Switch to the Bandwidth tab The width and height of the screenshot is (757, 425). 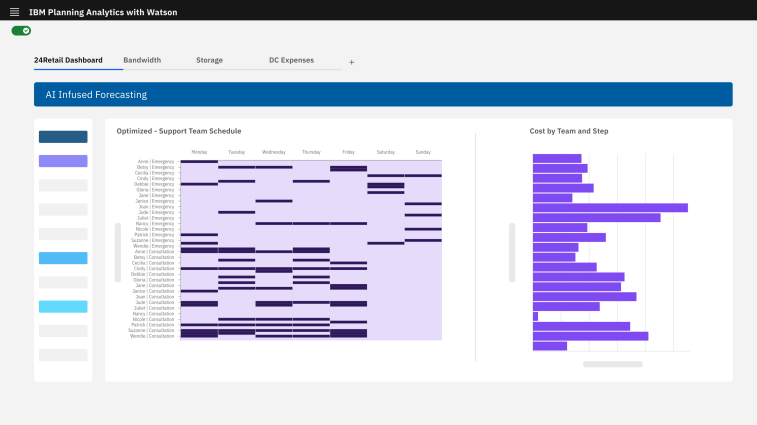click(142, 60)
